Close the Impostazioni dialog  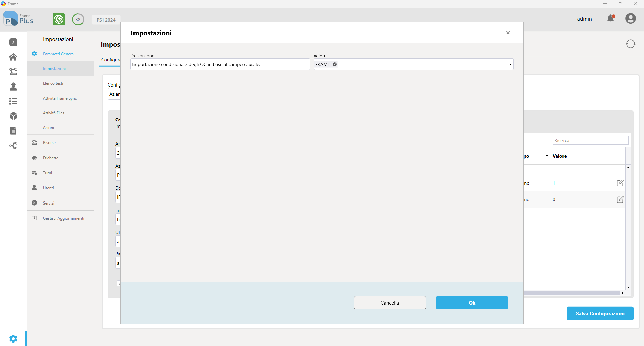pos(508,33)
